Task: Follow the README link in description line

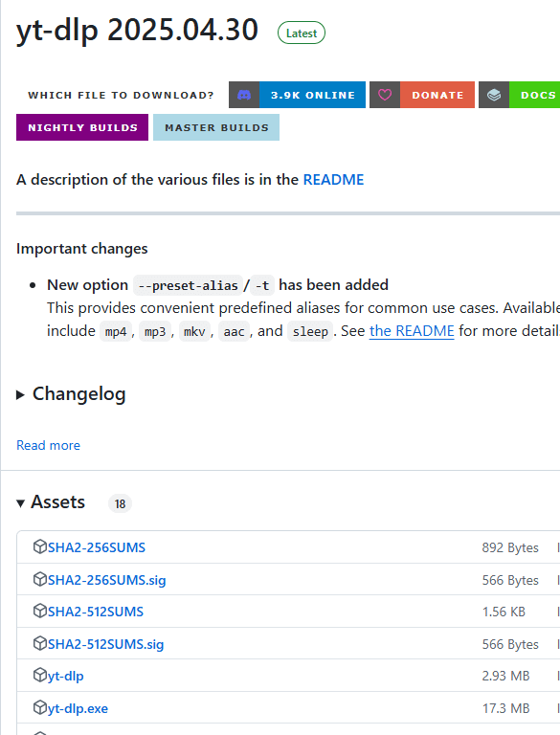Action: (333, 180)
